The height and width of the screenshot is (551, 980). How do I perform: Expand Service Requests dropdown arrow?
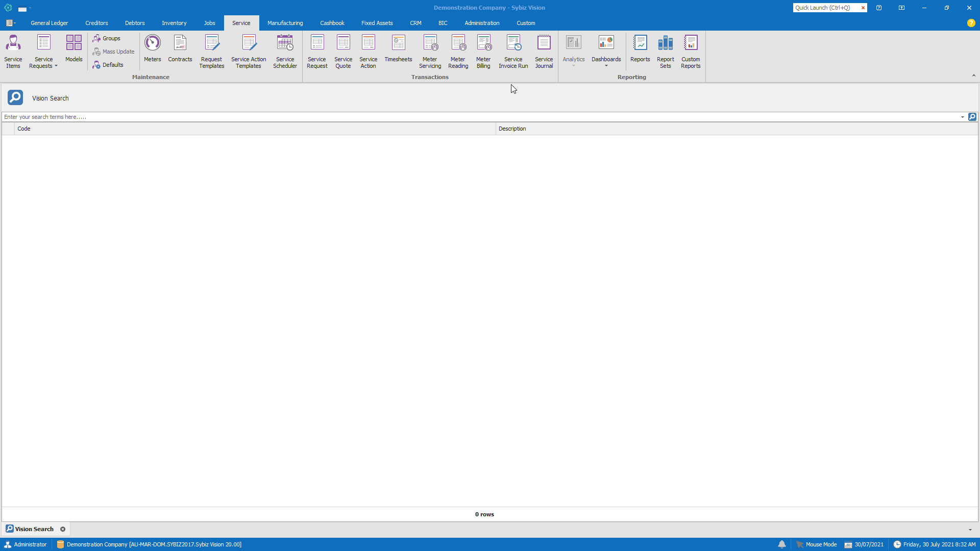pos(56,66)
